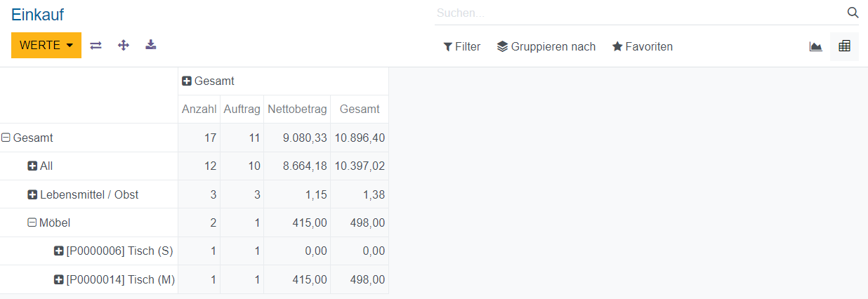Click the search magnifier icon

point(853,13)
